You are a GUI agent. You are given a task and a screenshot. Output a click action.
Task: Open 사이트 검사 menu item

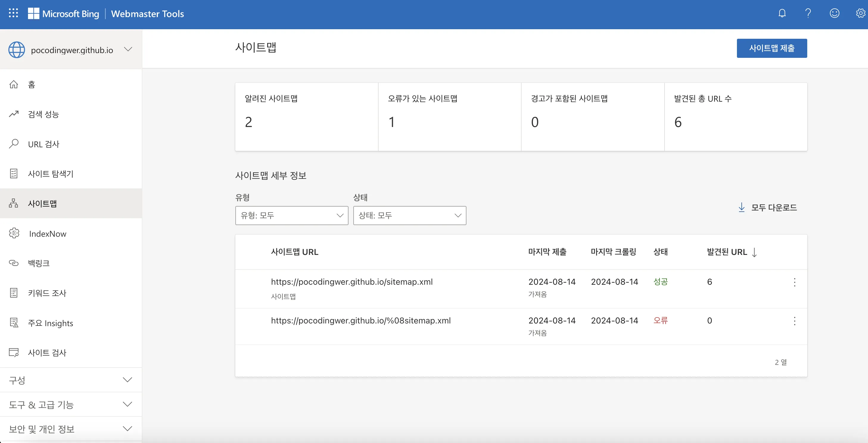[71, 353]
